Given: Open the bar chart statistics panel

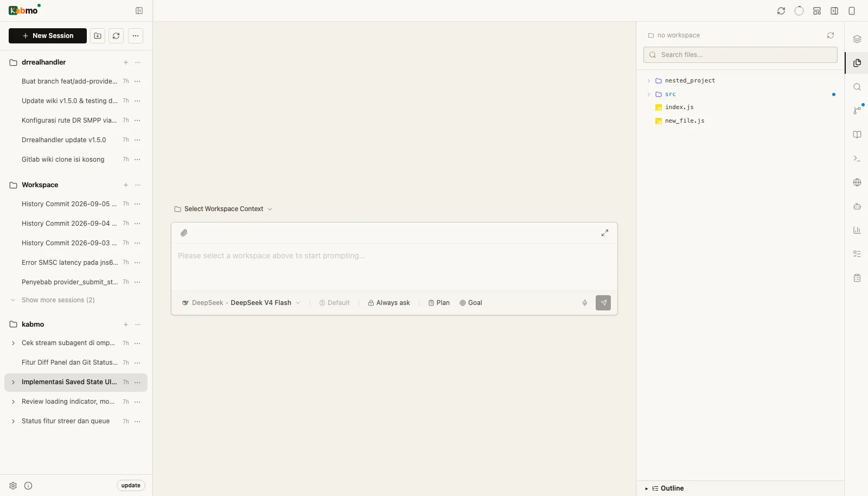Looking at the screenshot, I should point(857,230).
